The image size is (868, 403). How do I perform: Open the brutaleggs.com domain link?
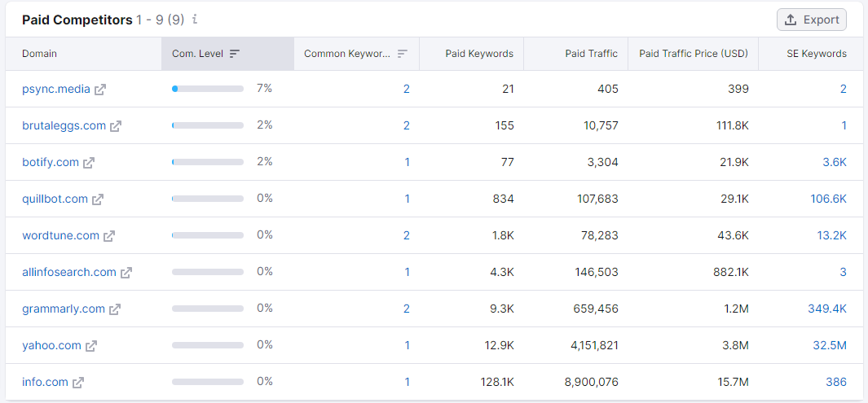(x=64, y=126)
